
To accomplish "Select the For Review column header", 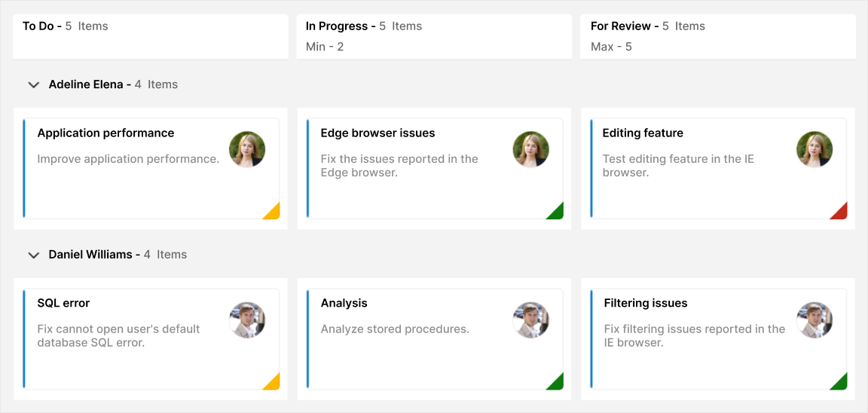I will point(620,26).
